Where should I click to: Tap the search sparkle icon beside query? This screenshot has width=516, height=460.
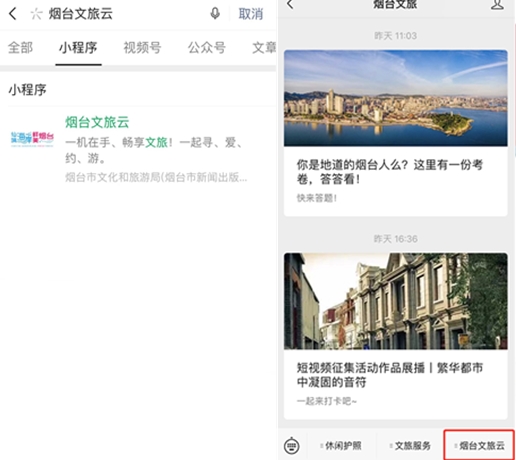(x=36, y=14)
